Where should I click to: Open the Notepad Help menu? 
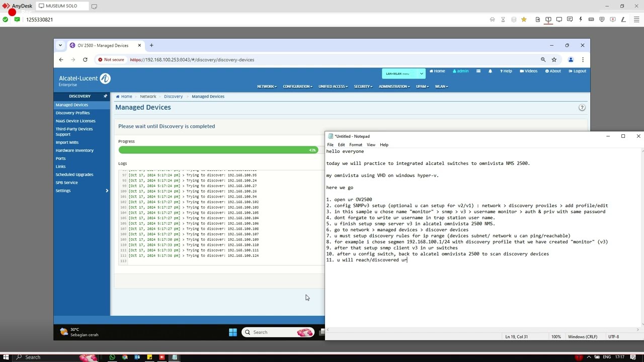pos(384,145)
